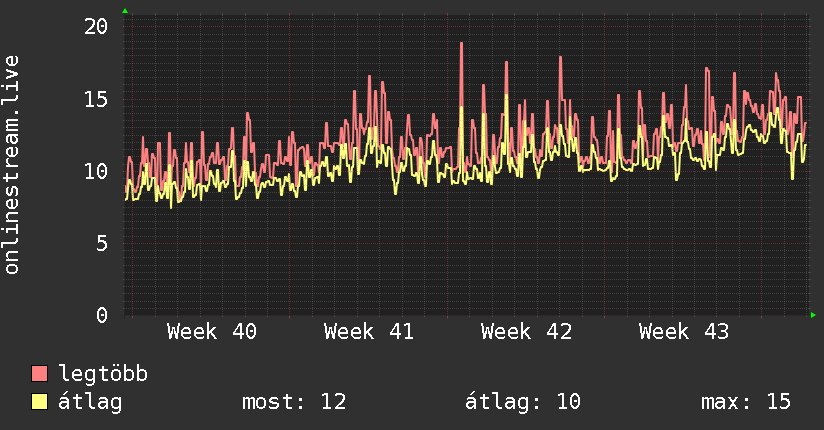Click the y-axis value 15
824x430 pixels.
pos(96,99)
